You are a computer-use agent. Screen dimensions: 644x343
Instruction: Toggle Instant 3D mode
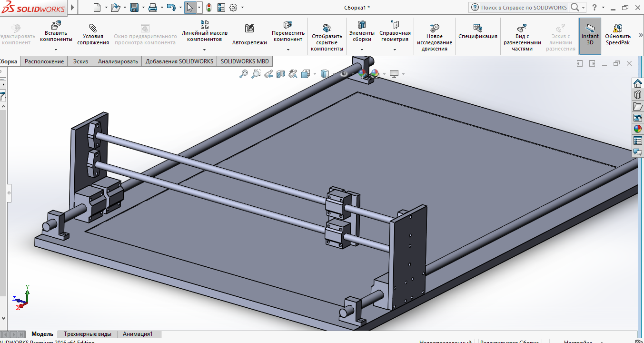590,36
